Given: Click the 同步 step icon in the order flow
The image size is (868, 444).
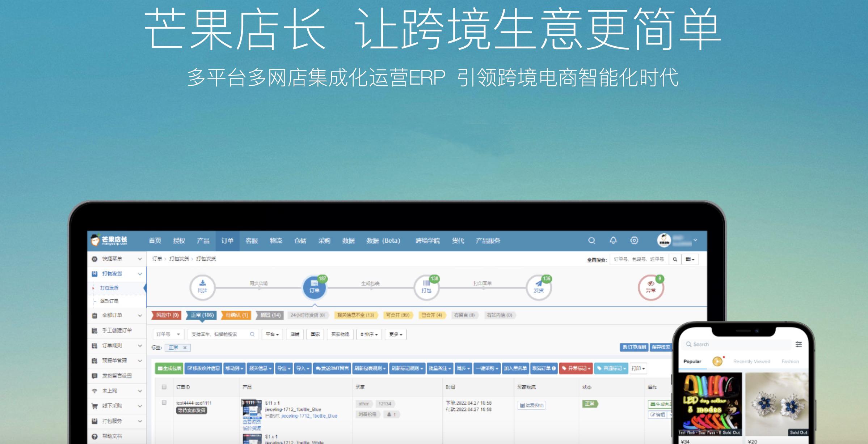Looking at the screenshot, I should (203, 287).
